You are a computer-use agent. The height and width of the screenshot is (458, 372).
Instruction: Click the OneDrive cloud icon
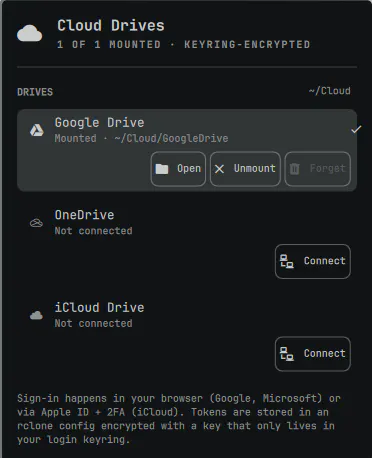[x=36, y=223]
